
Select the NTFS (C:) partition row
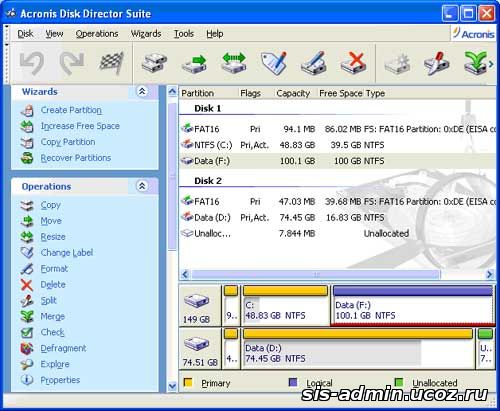pyautogui.click(x=337, y=145)
